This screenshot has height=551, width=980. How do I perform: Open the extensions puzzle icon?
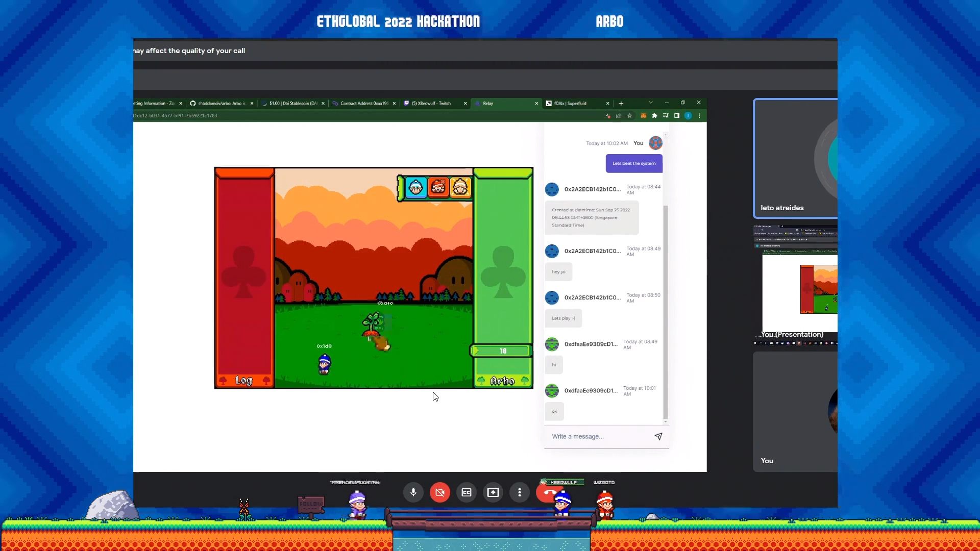tap(654, 116)
